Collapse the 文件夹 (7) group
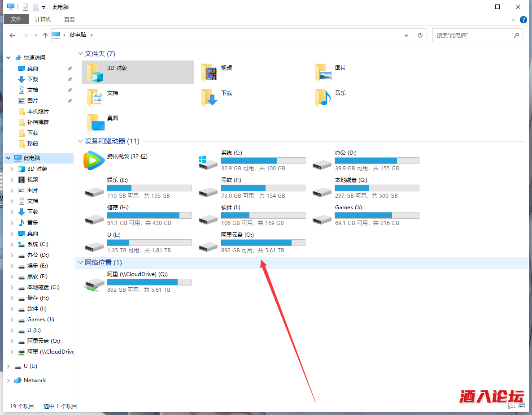 (81, 54)
